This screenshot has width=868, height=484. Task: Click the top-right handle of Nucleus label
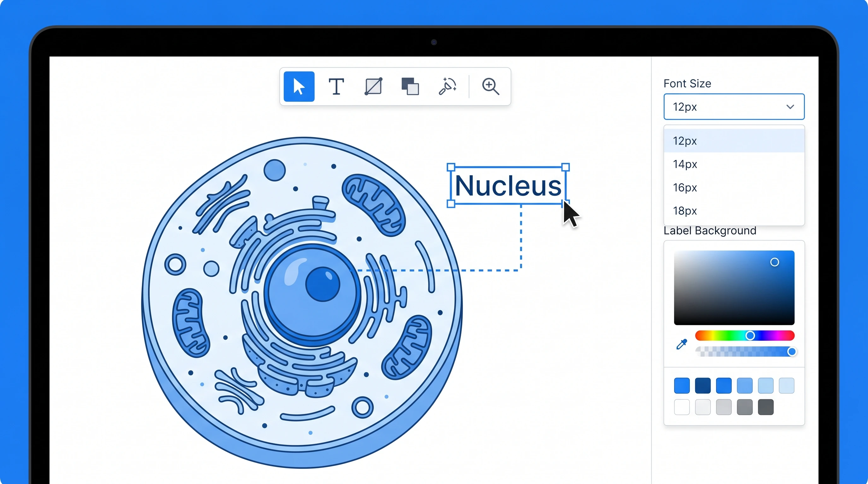coord(566,167)
